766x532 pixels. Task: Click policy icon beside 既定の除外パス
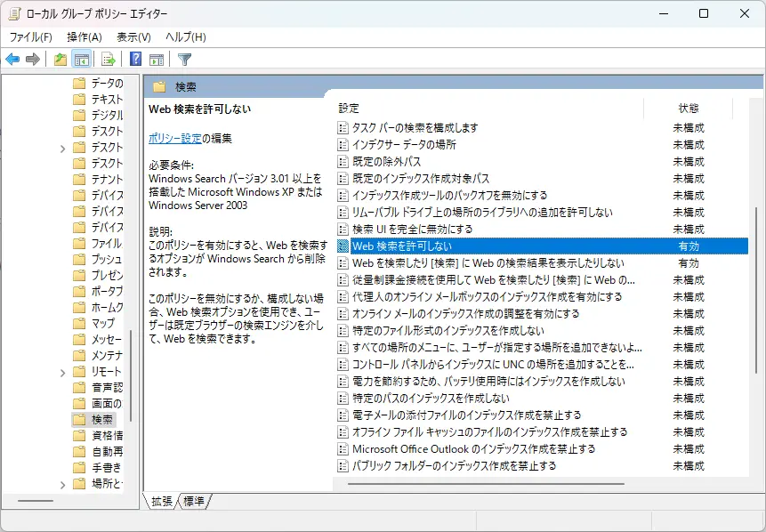tap(343, 162)
